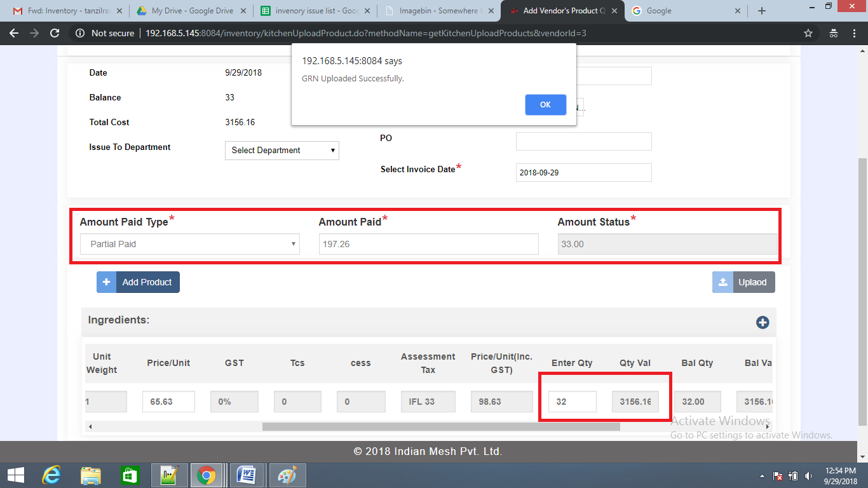Bookmark this page with the star icon
Viewport: 868px width, 488px height.
[808, 33]
